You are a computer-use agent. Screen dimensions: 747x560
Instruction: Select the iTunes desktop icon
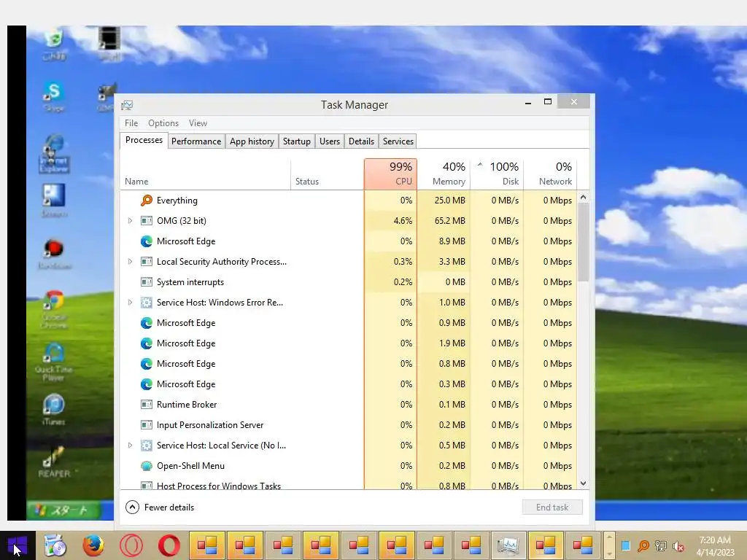[x=54, y=410]
